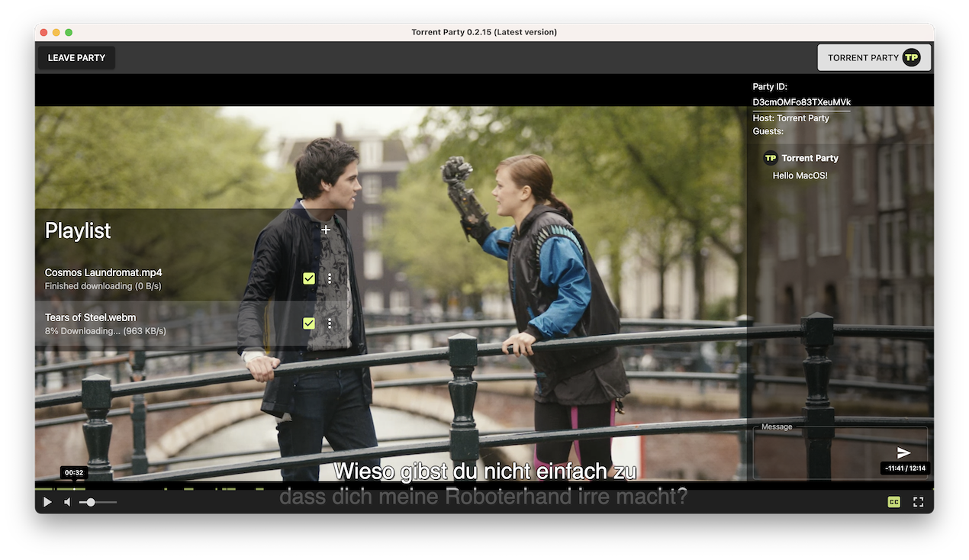The image size is (969, 560).
Task: Select Cosmos Laundromat.mp4 in the playlist
Action: pyautogui.click(x=191, y=278)
